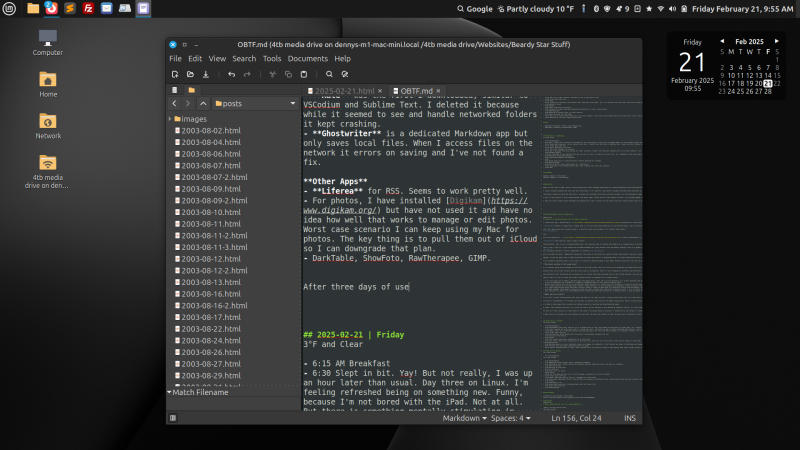This screenshot has width=800, height=450.
Task: Toggle the side panel button in status bar
Action: point(173,418)
